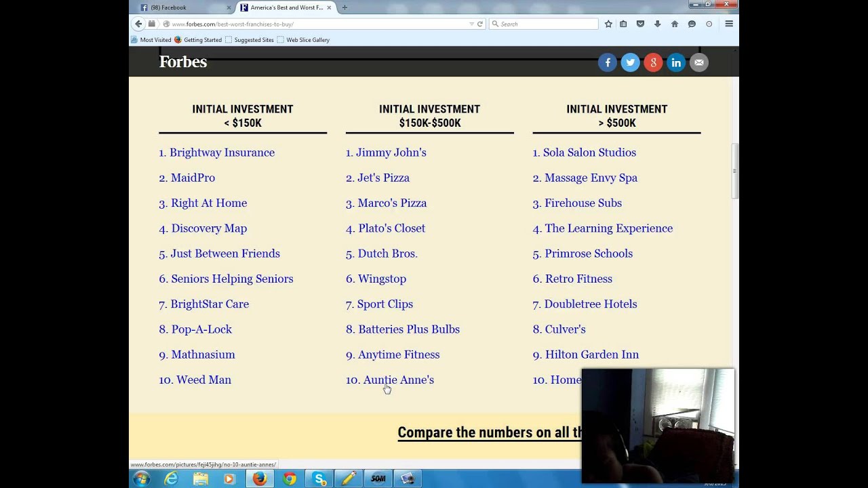The height and width of the screenshot is (488, 868).
Task: Click the Forbes logo
Action: (x=183, y=62)
